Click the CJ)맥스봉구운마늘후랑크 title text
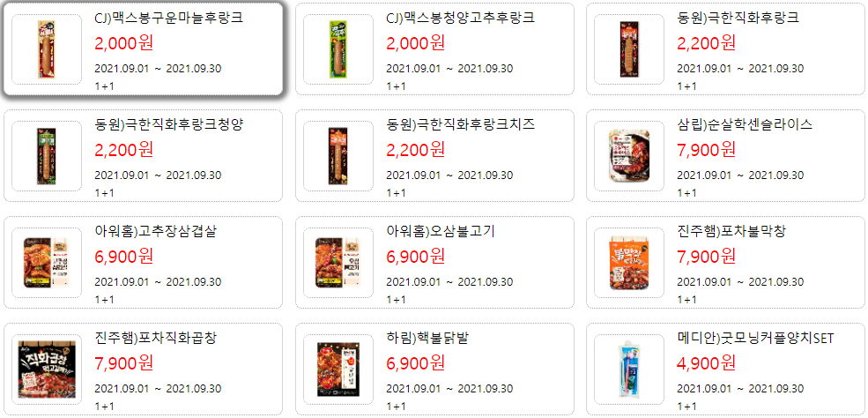The image size is (868, 418). tap(169, 19)
